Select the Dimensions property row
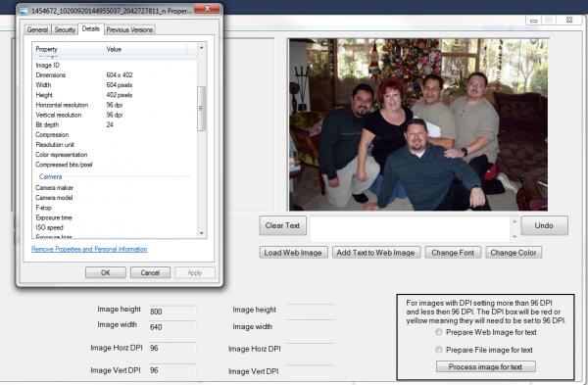The height and width of the screenshot is (385, 588). pyautogui.click(x=115, y=75)
